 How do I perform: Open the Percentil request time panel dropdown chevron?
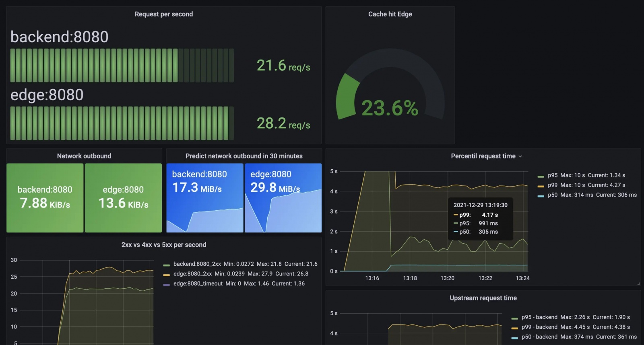520,156
